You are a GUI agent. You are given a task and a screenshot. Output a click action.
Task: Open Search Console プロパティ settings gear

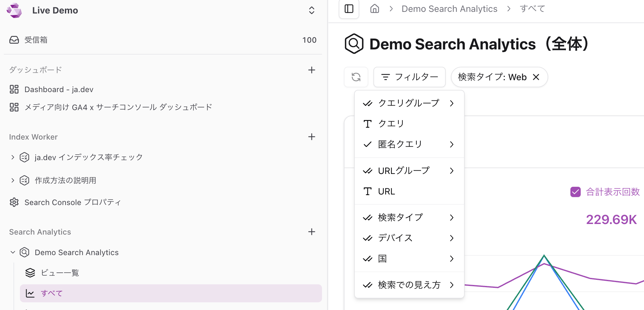14,202
